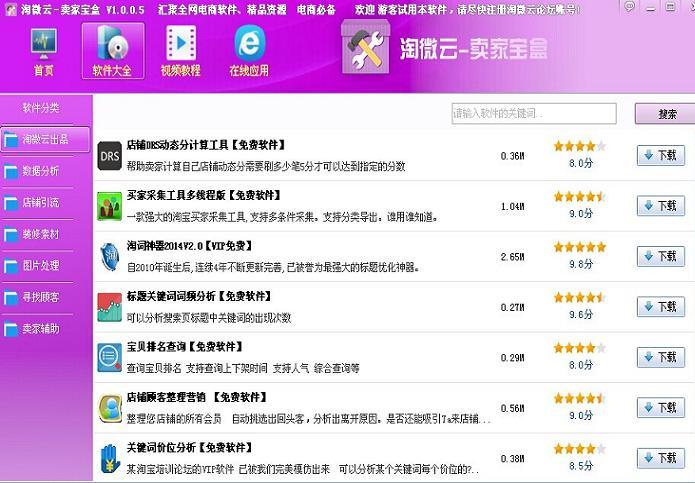Click the 宝贝排名查询 list icon
695x483 pixels.
click(109, 358)
